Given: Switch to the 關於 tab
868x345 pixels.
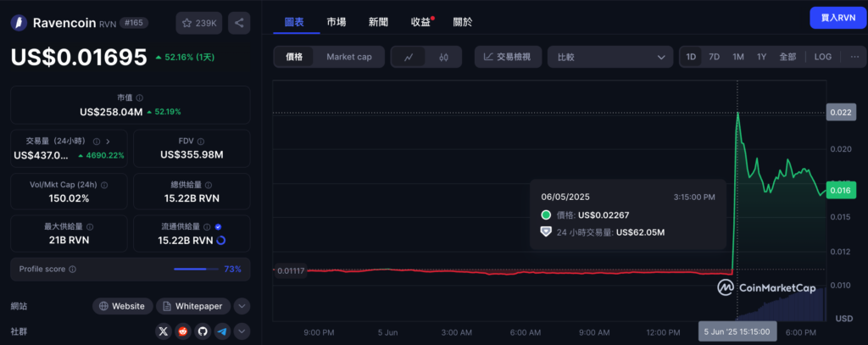Looking at the screenshot, I should coord(463,22).
